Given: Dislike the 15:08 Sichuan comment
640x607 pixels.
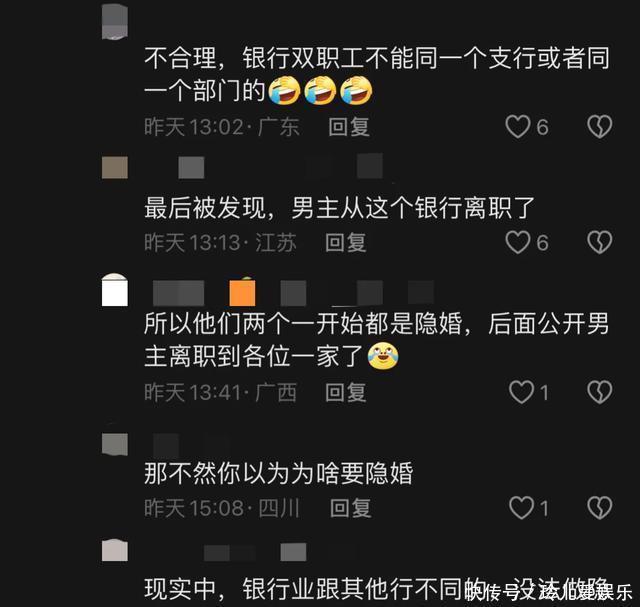Looking at the screenshot, I should (599, 508).
